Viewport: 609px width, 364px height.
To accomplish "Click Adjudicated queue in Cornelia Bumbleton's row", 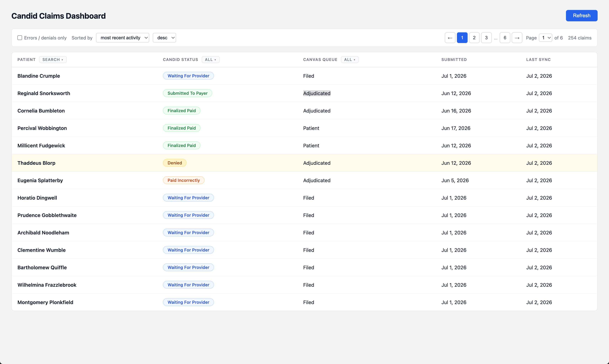I will tap(317, 111).
